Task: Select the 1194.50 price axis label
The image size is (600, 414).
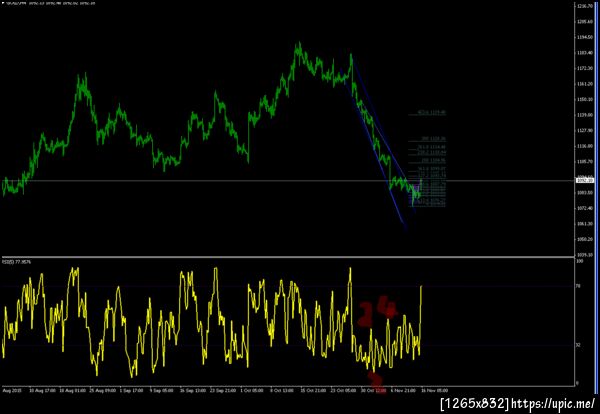Action: coord(584,37)
